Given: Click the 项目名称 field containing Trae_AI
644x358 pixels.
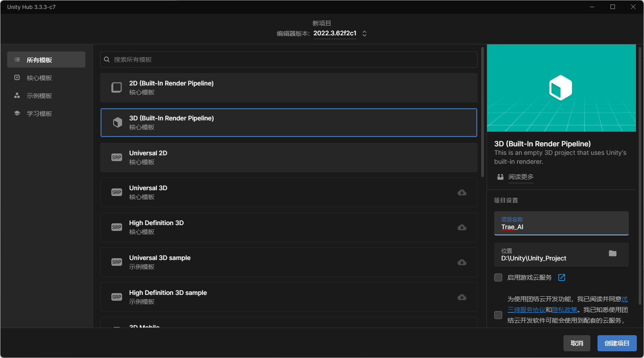Looking at the screenshot, I should click(x=561, y=223).
